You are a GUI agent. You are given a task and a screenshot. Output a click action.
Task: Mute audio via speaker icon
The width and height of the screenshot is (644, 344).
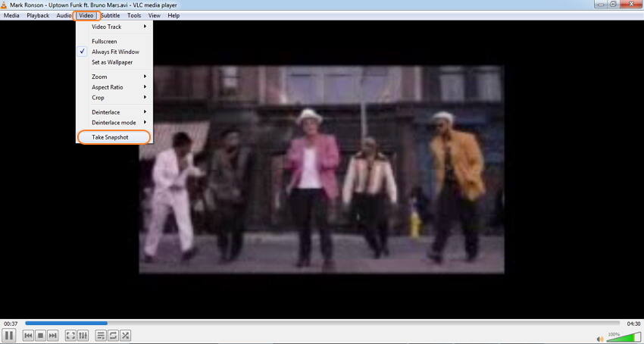pos(600,339)
